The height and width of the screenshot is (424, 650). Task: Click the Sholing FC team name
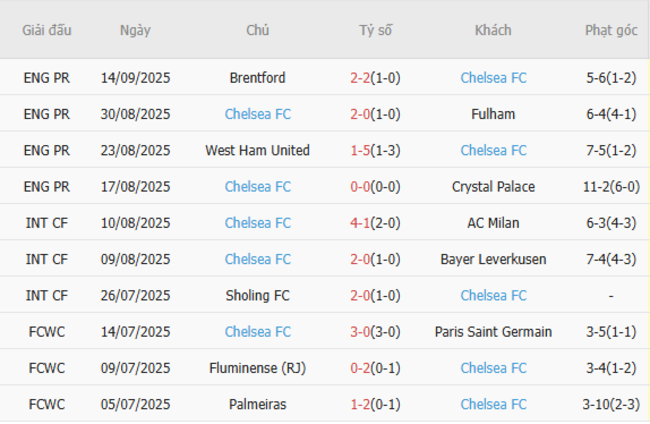(257, 295)
